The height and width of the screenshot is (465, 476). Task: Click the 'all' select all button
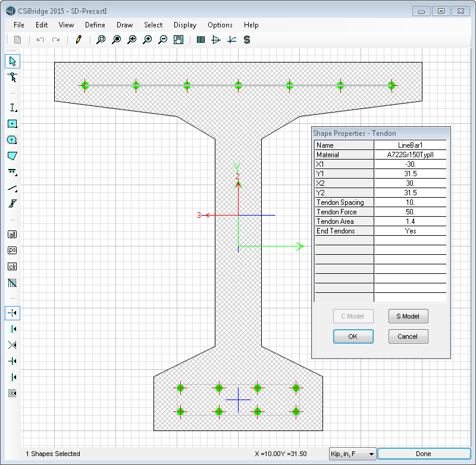(x=12, y=235)
